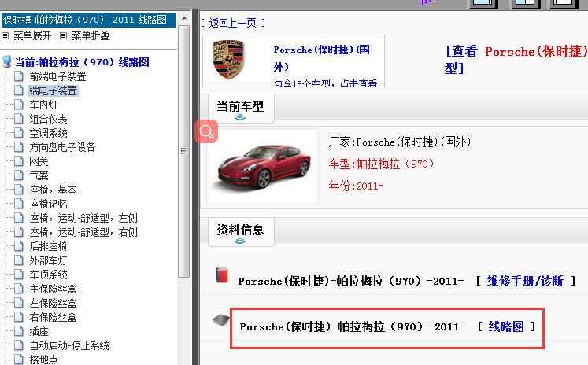Click the vertical splitter between panels
This screenshot has height=365, width=588.
(195, 187)
